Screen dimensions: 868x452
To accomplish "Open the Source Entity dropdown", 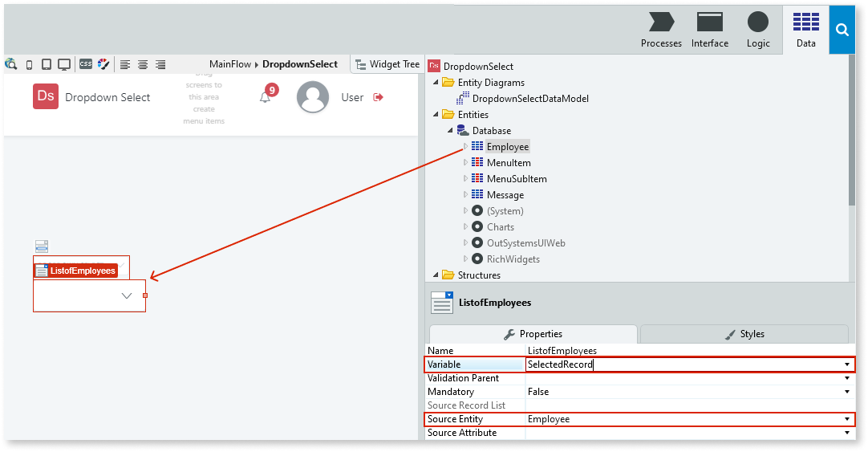I will pyautogui.click(x=846, y=419).
